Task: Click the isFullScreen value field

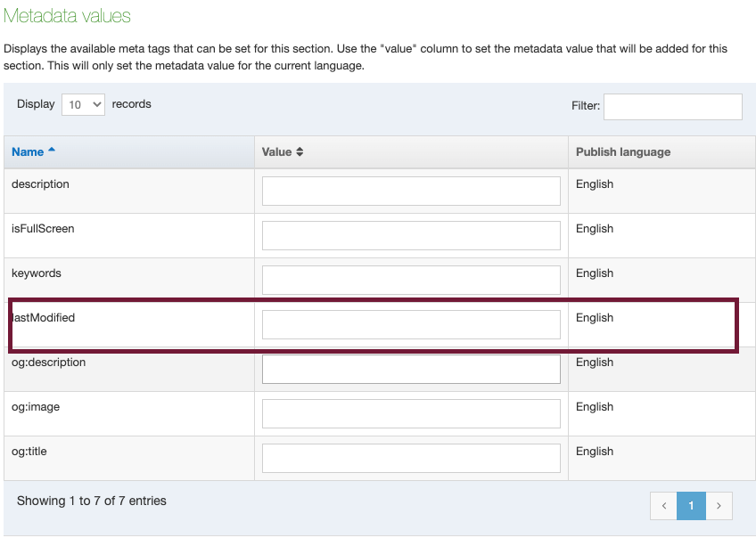Action: [x=411, y=235]
